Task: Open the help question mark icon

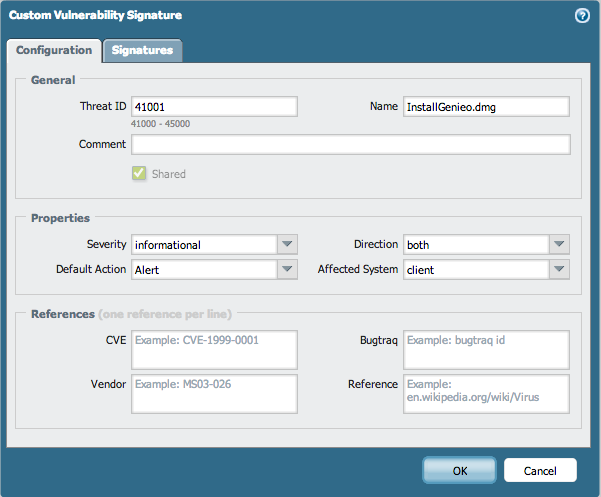Action: (582, 16)
